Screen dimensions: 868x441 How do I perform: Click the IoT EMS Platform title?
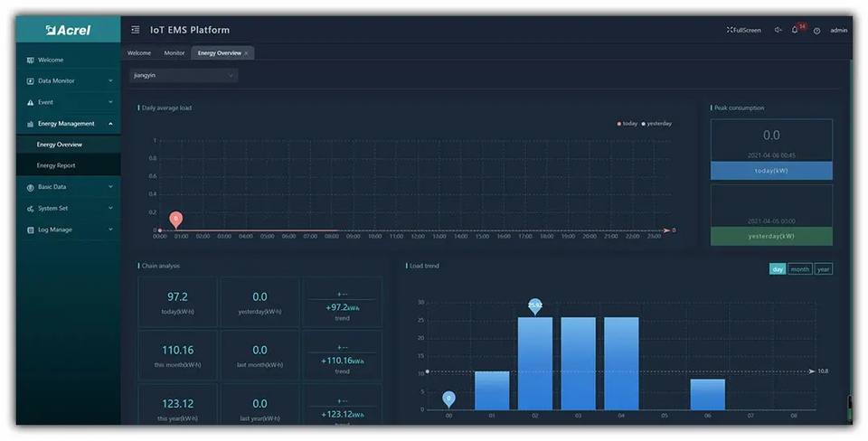[x=190, y=30]
